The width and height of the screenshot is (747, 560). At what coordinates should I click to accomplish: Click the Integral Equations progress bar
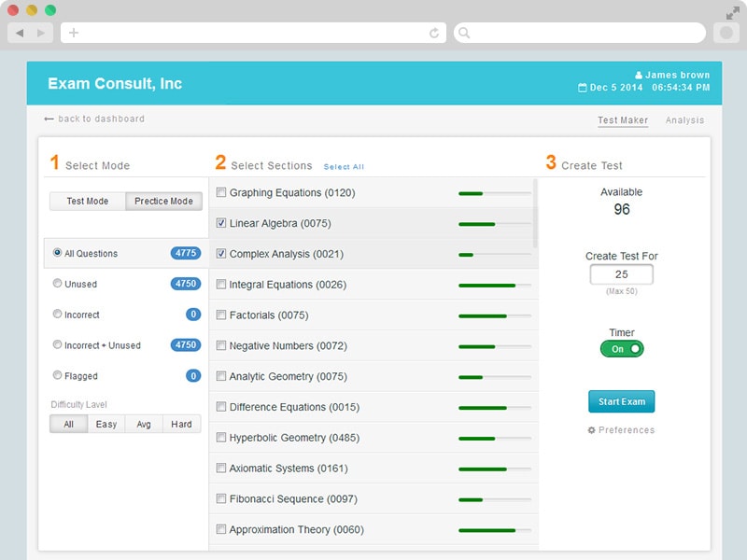pos(495,286)
